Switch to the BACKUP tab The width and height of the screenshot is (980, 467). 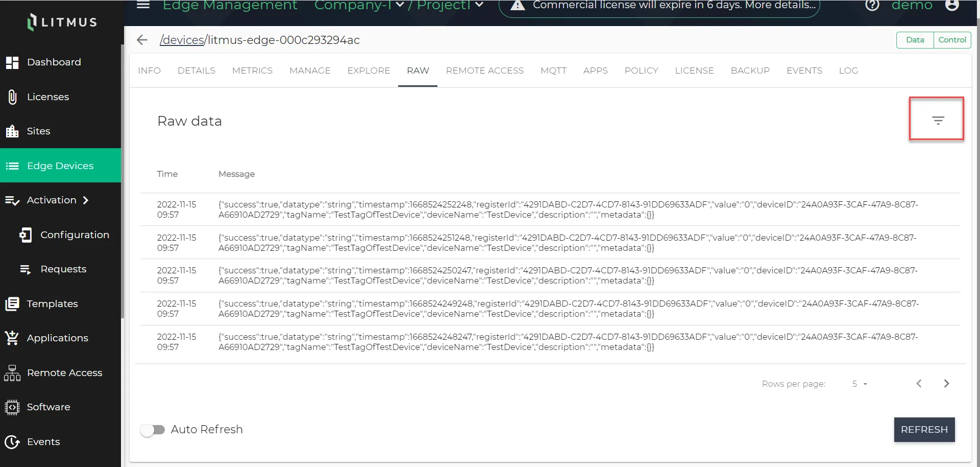750,71
